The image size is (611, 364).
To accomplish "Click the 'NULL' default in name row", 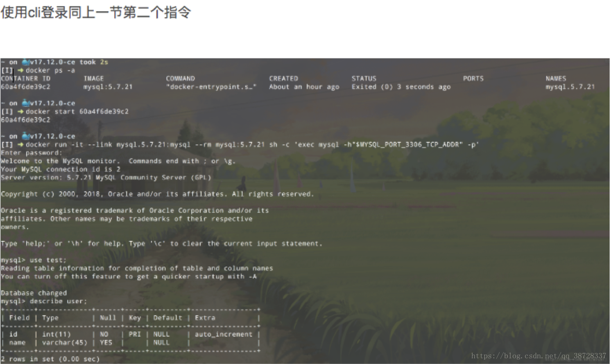I will (162, 343).
